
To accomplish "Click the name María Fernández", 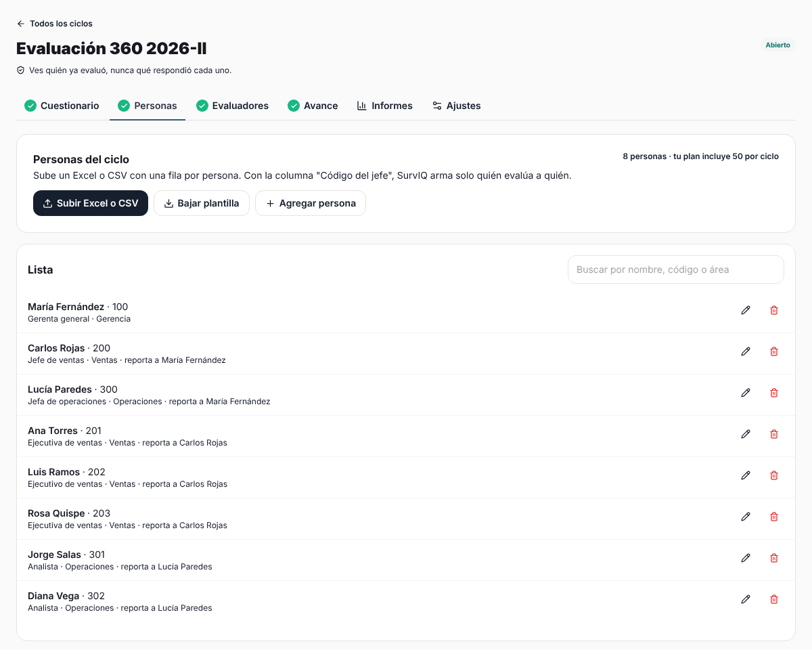I will pos(66,307).
